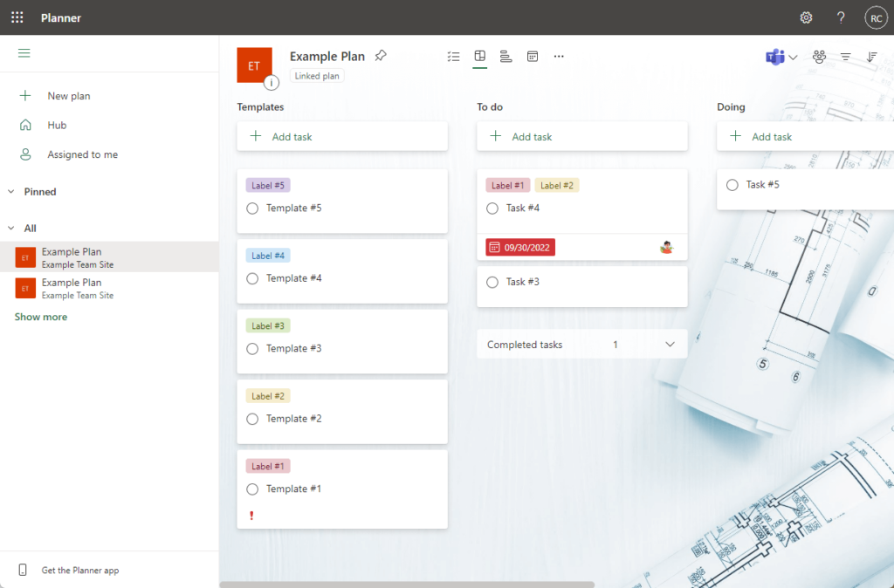Click the 09/30/2022 due date badge
Image resolution: width=894 pixels, height=588 pixels.
pyautogui.click(x=520, y=247)
